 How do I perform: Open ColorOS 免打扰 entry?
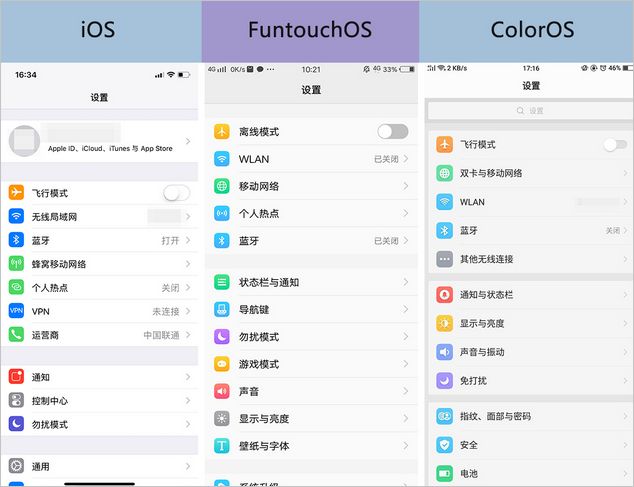click(x=530, y=381)
